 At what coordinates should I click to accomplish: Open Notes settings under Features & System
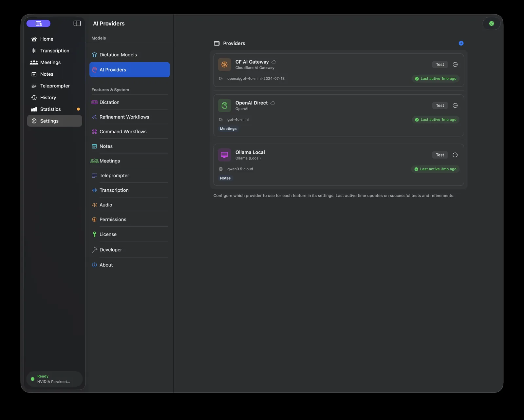tap(129, 146)
